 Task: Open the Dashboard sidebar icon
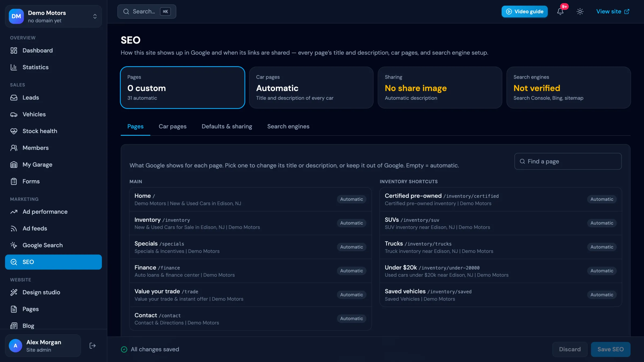(x=14, y=50)
